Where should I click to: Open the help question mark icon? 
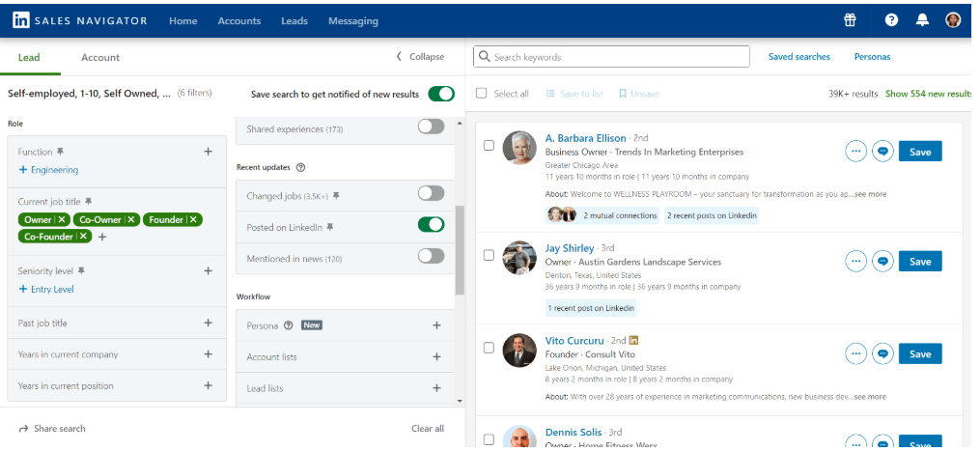click(891, 20)
